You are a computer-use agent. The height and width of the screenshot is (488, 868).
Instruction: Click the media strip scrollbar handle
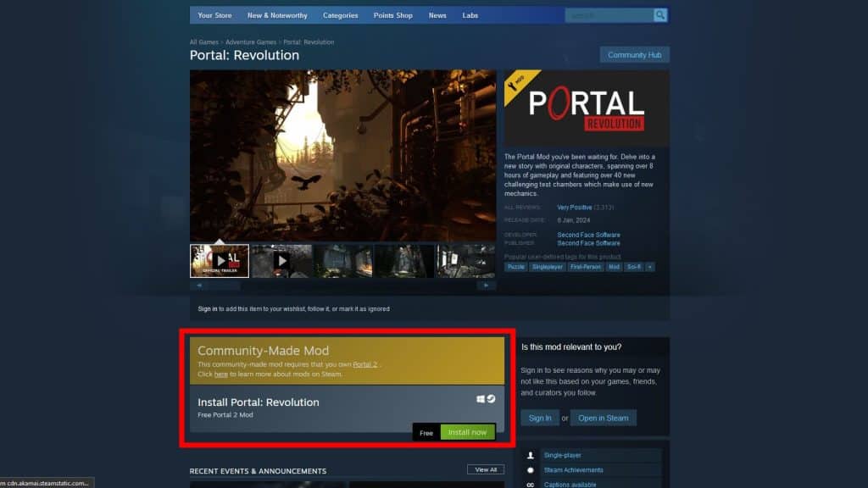224,286
